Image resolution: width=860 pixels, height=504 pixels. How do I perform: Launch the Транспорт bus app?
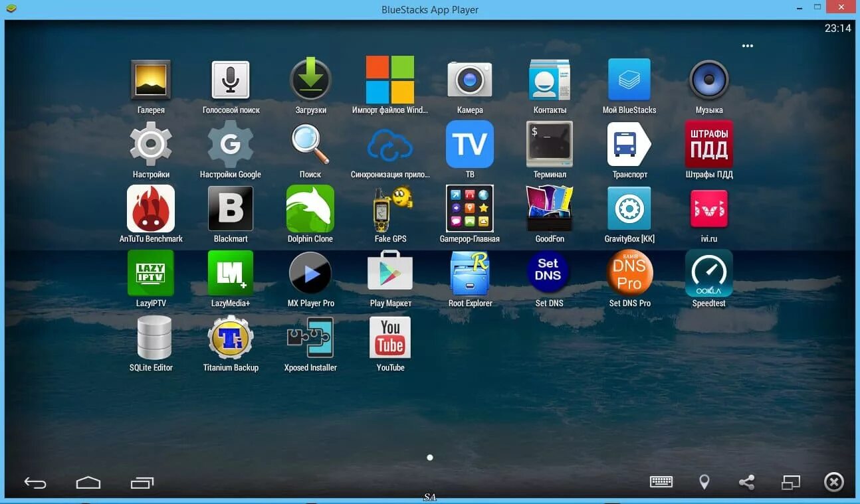point(629,143)
